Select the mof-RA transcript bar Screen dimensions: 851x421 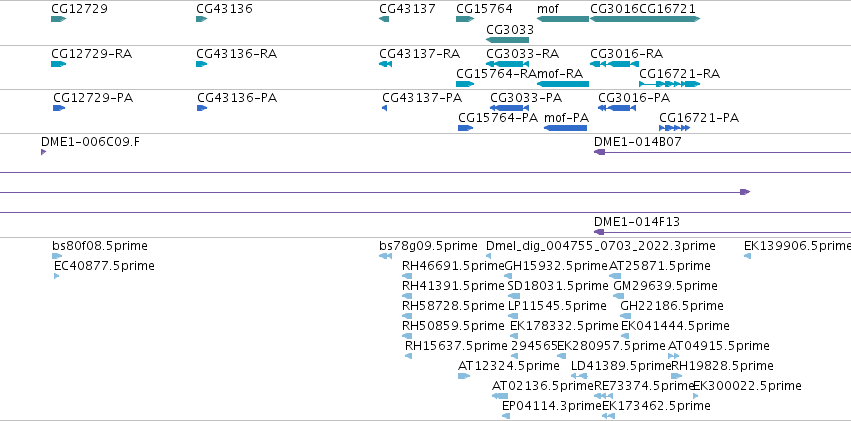click(563, 84)
